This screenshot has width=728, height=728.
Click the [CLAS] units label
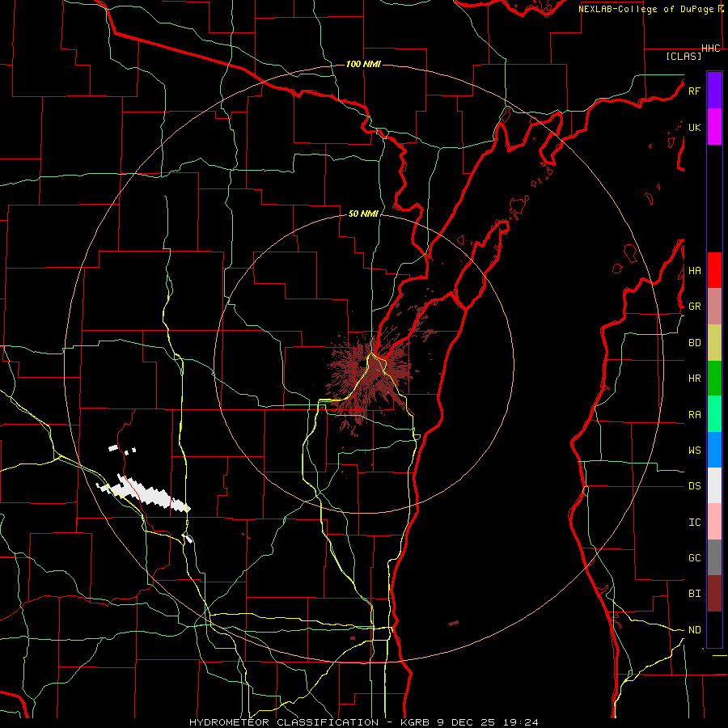tap(684, 56)
